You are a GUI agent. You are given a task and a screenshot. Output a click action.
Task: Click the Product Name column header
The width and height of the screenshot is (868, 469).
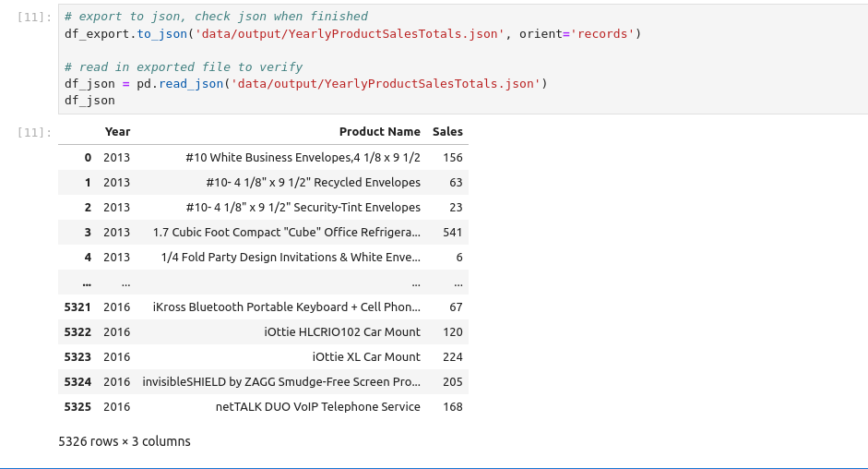pyautogui.click(x=379, y=132)
